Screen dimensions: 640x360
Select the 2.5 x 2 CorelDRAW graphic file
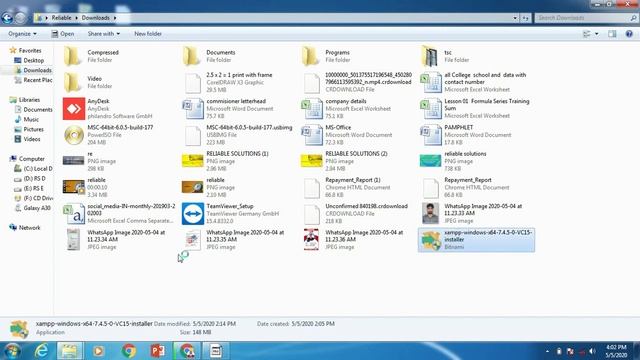(193, 83)
